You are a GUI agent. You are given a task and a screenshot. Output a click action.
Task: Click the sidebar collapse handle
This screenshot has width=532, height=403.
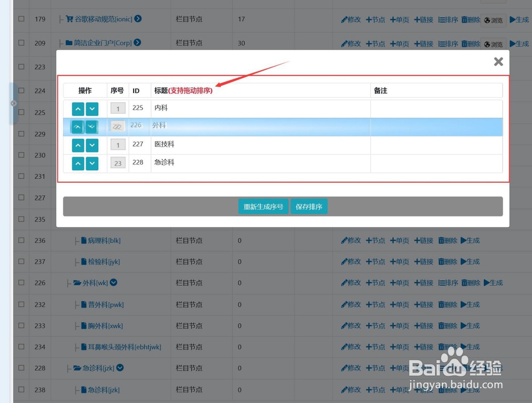coord(14,103)
